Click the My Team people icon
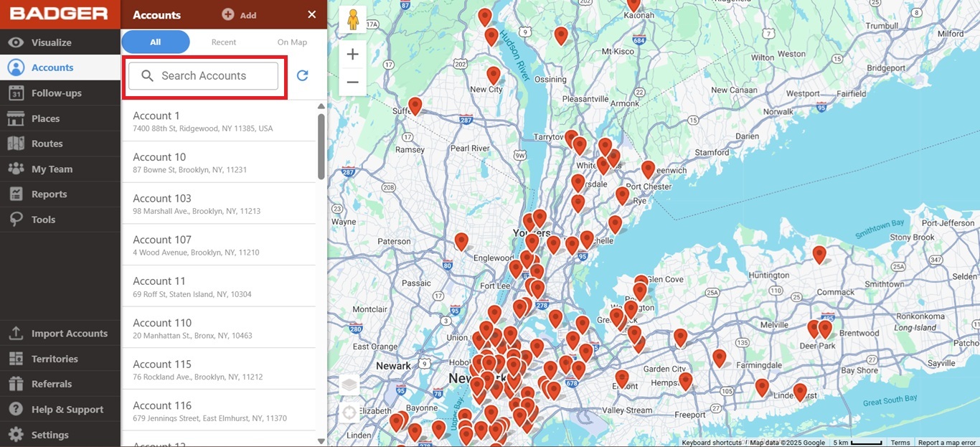This screenshot has height=447, width=980. point(16,169)
